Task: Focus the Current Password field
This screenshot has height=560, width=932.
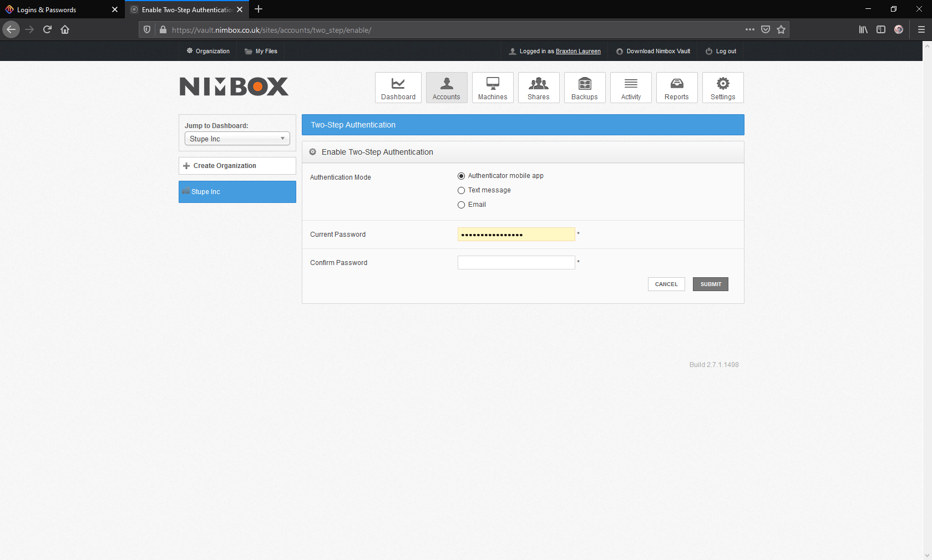Action: point(516,235)
